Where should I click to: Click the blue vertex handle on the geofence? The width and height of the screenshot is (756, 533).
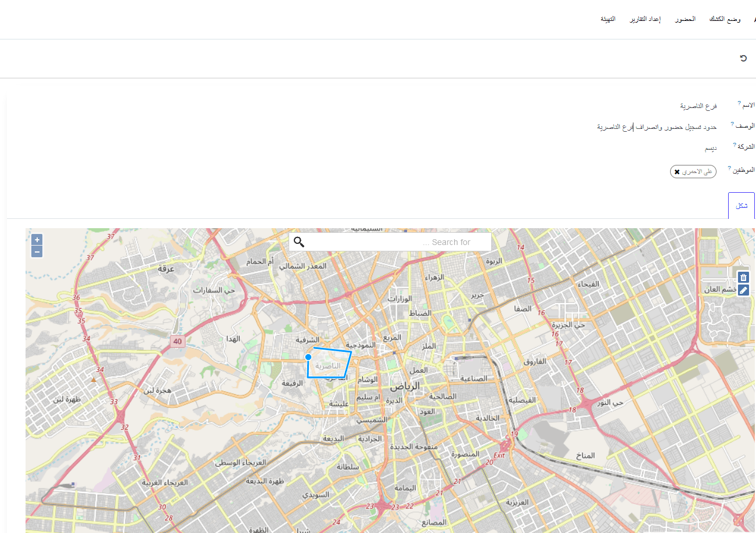[x=308, y=357]
